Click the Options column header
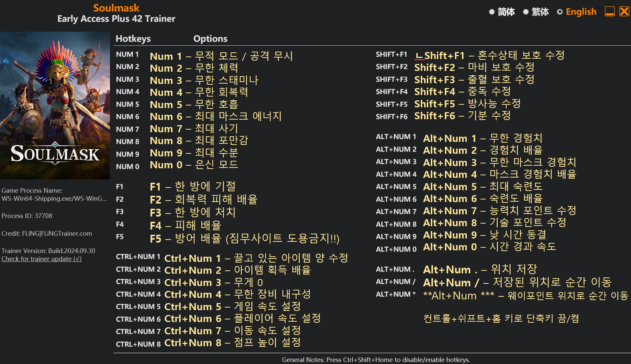The height and width of the screenshot is (364, 631). tap(210, 39)
